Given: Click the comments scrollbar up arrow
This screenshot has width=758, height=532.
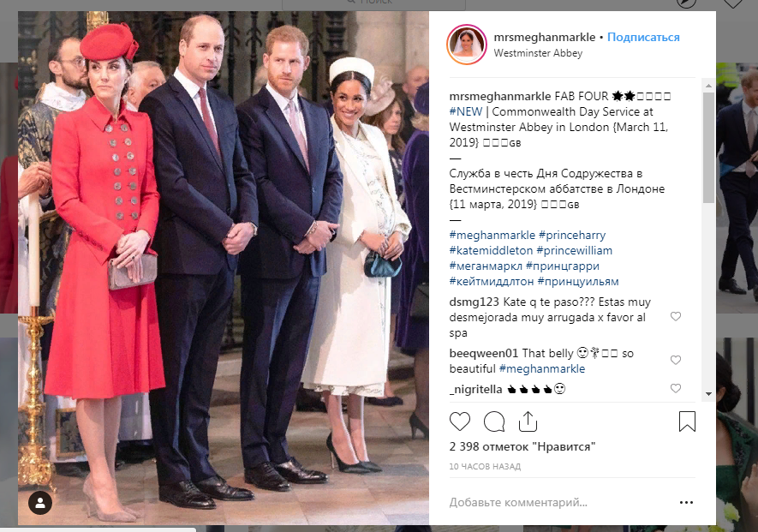Looking at the screenshot, I should click(708, 86).
